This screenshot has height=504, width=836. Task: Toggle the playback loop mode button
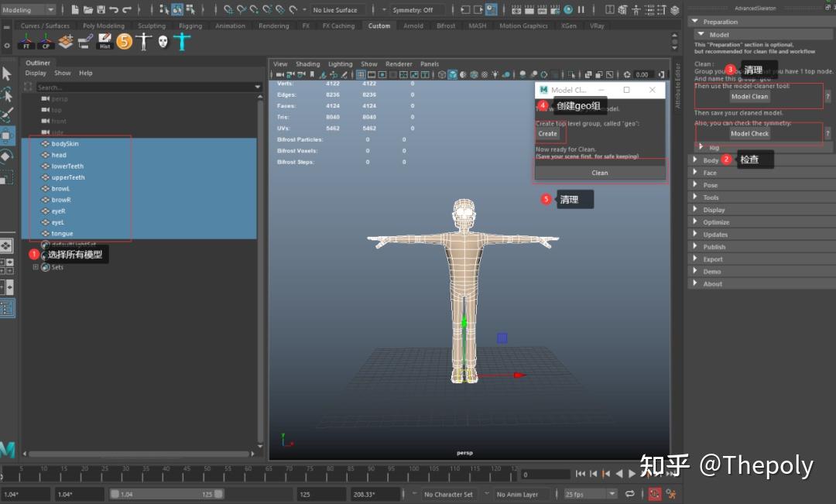pos(630,494)
